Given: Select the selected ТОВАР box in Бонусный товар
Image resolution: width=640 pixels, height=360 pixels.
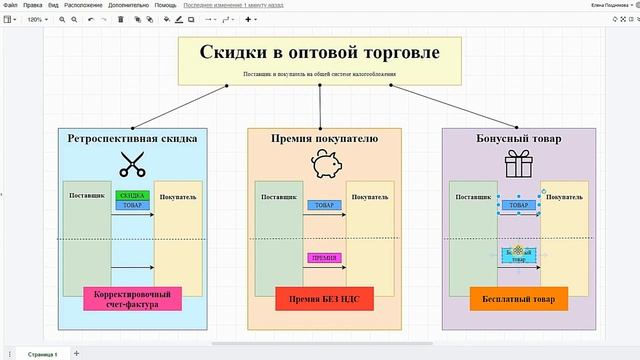Looking at the screenshot, I should point(519,205).
